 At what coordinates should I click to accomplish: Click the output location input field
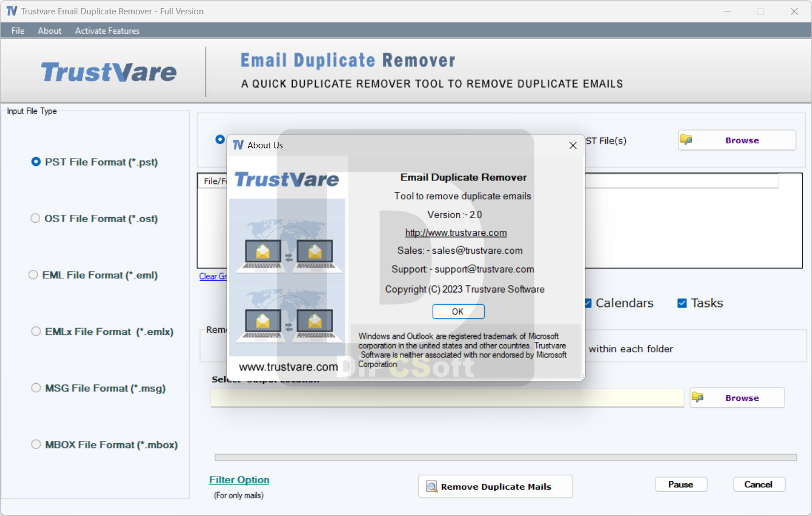(x=447, y=397)
